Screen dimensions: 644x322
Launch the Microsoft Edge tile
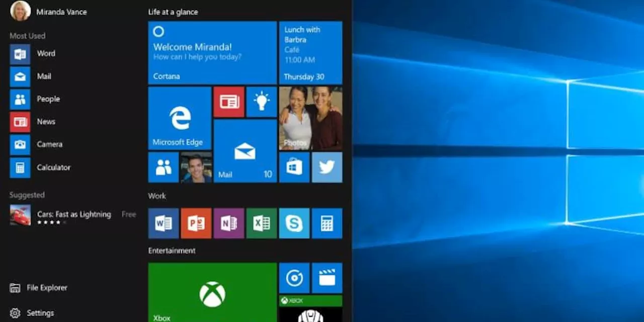(180, 118)
